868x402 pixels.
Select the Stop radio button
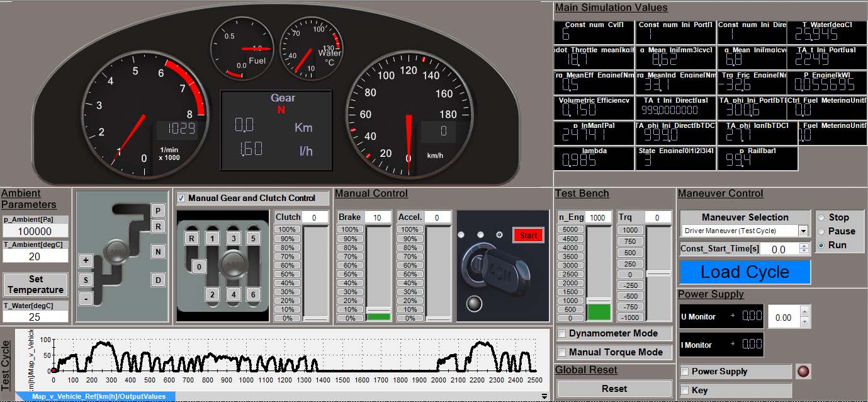821,217
